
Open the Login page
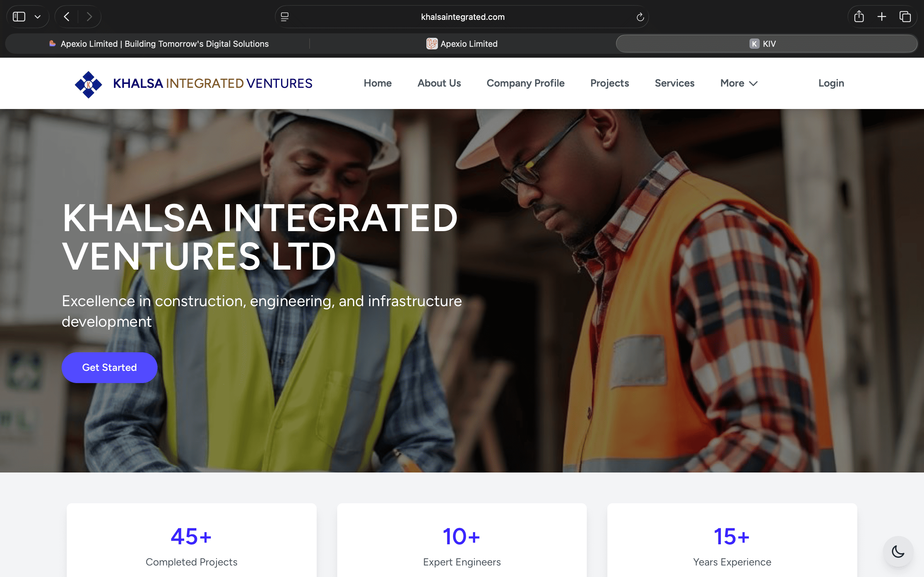click(831, 83)
